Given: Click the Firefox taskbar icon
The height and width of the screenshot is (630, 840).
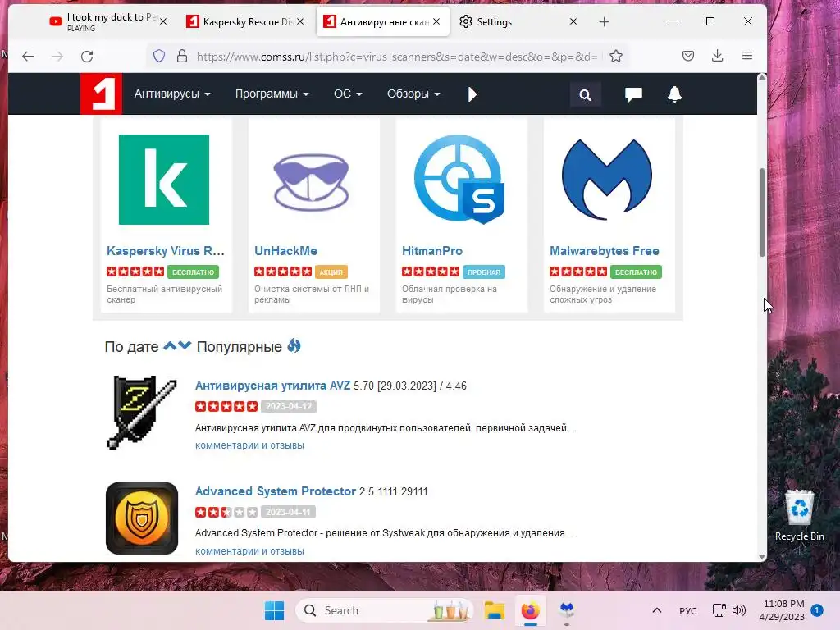Looking at the screenshot, I should click(530, 610).
